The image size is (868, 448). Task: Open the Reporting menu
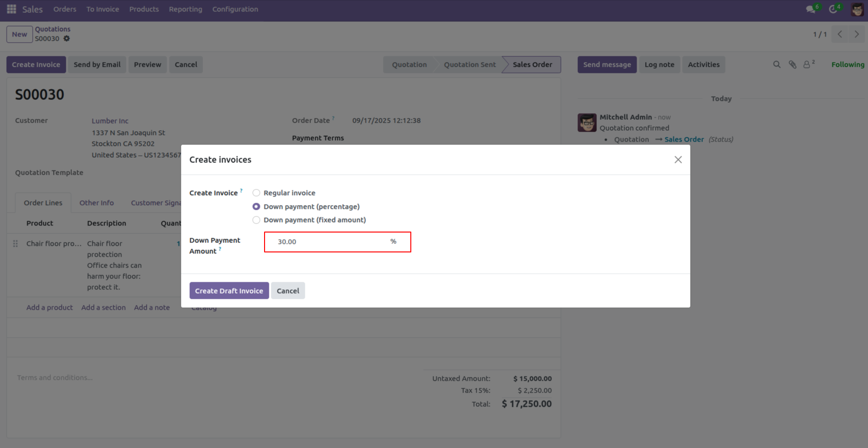[x=185, y=9]
